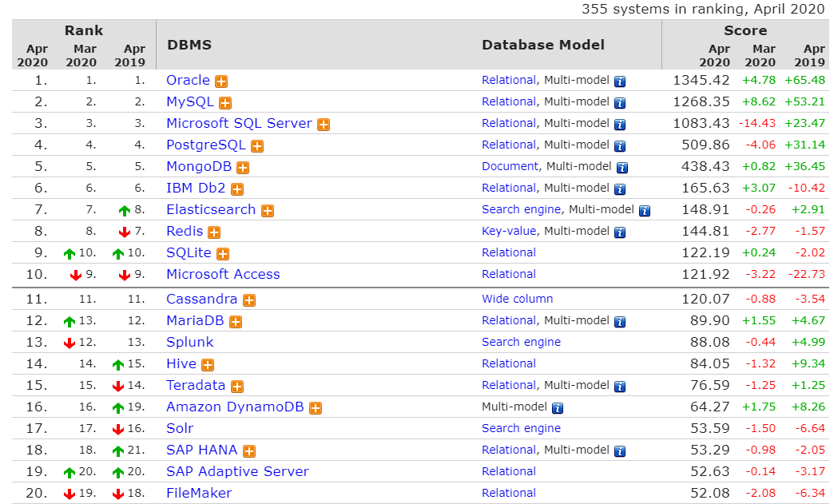
Task: Follow the SAP HANA link
Action: pyautogui.click(x=201, y=450)
